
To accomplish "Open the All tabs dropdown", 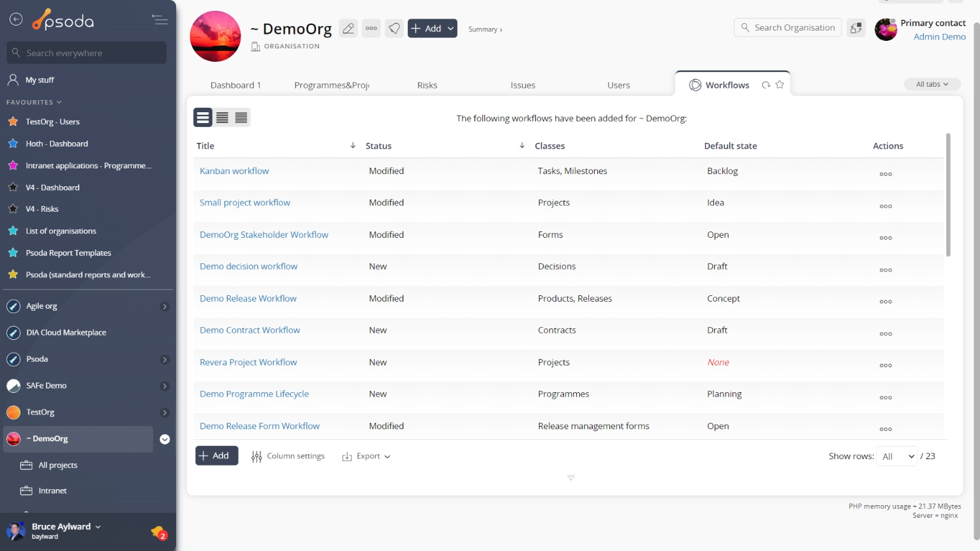I will (x=932, y=84).
